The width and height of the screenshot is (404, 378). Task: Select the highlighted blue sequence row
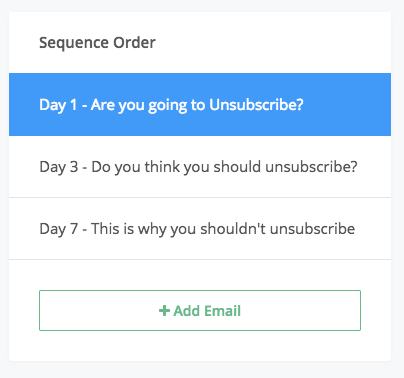200,104
